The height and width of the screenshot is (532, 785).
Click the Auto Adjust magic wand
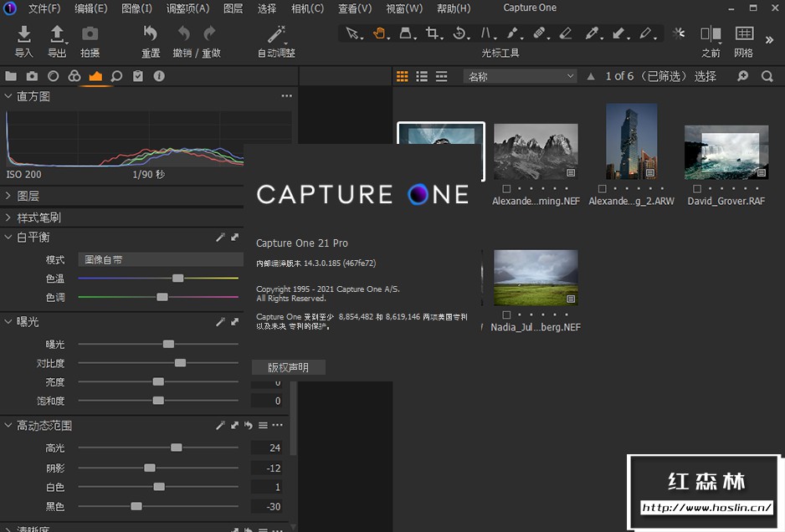[x=275, y=34]
